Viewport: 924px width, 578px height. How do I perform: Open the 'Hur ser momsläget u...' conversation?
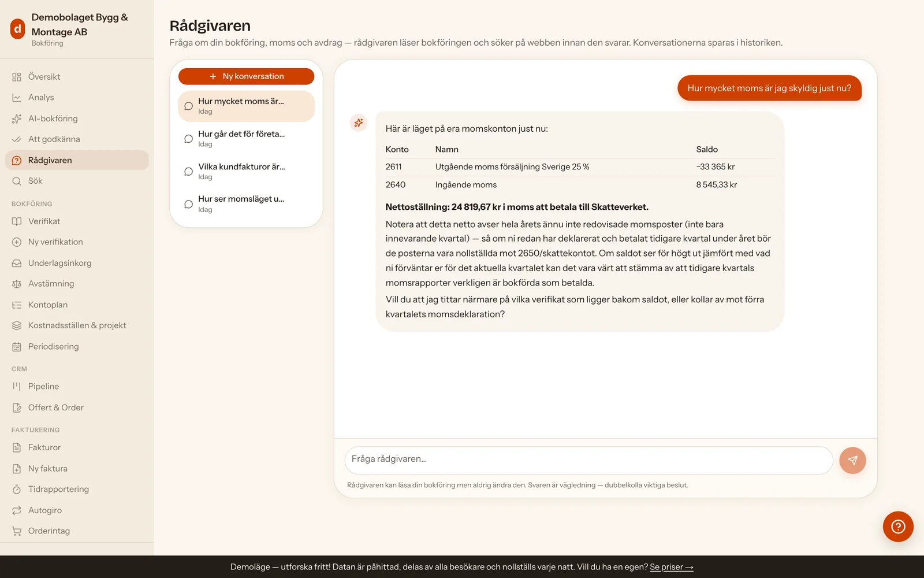coord(247,204)
